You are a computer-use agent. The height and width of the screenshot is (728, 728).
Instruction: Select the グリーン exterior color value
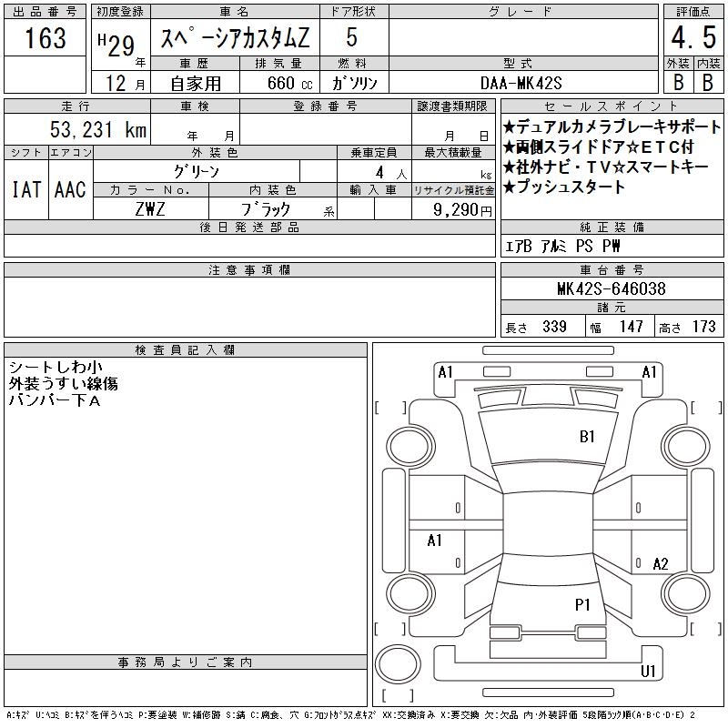[x=197, y=172]
